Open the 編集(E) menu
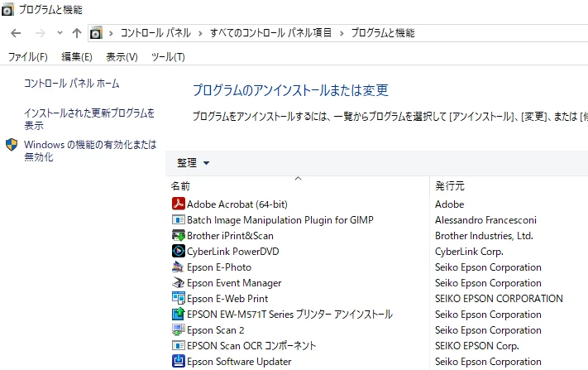This screenshot has height=370, width=588. click(77, 56)
